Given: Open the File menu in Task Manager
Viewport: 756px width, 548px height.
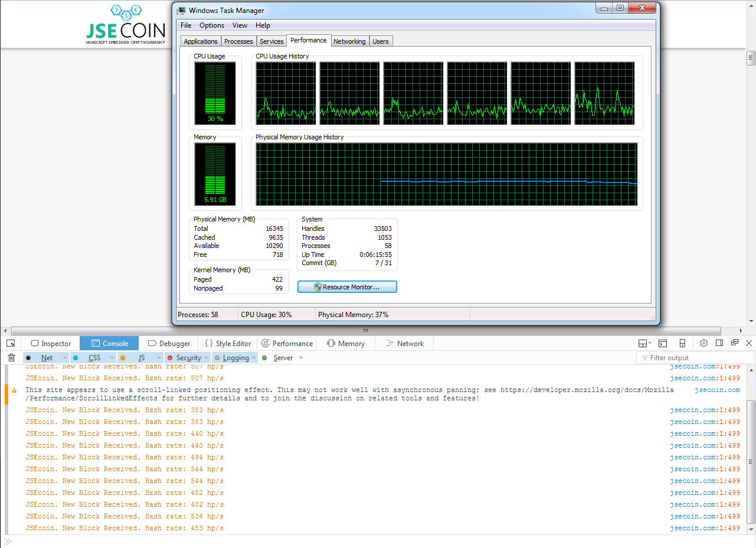Looking at the screenshot, I should [x=186, y=25].
